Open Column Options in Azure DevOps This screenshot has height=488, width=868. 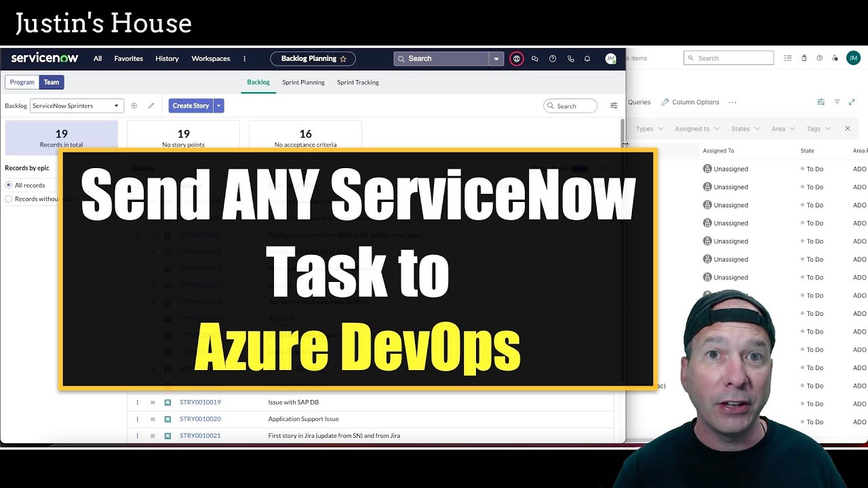(690, 102)
